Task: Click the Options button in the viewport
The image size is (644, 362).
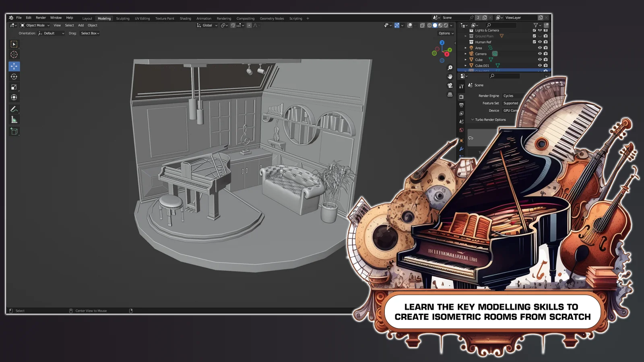Action: coord(446,33)
